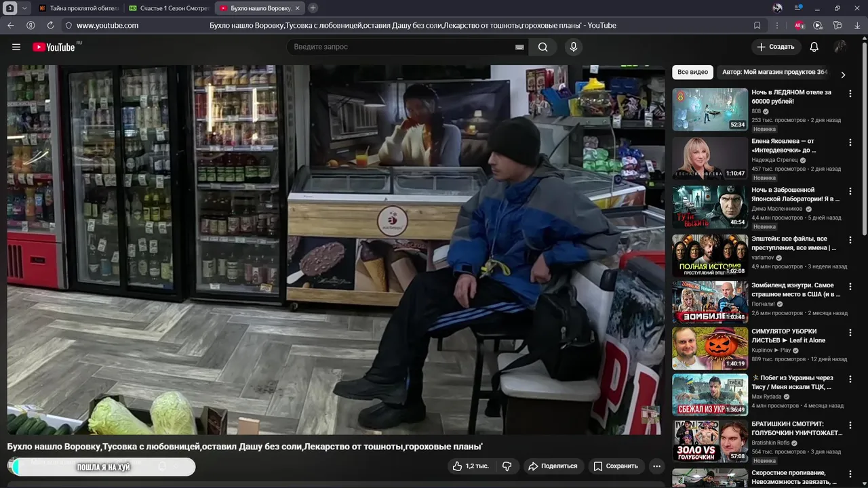Viewport: 868px width, 488px height.
Task: Click the Создать button
Action: pyautogui.click(x=776, y=47)
